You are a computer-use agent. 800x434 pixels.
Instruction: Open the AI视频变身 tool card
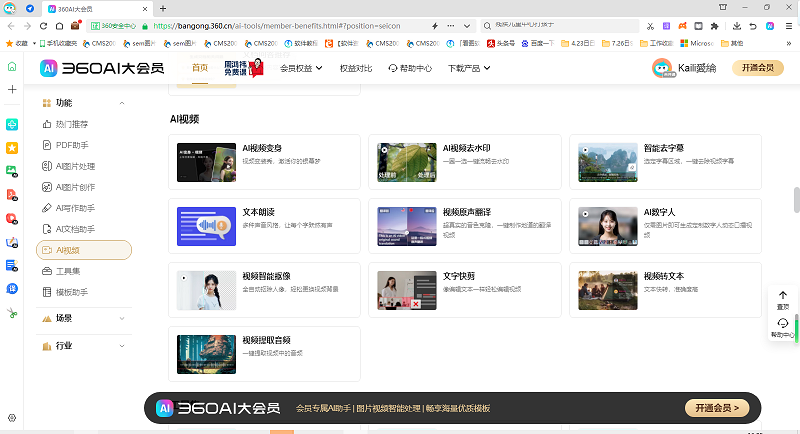coord(264,162)
